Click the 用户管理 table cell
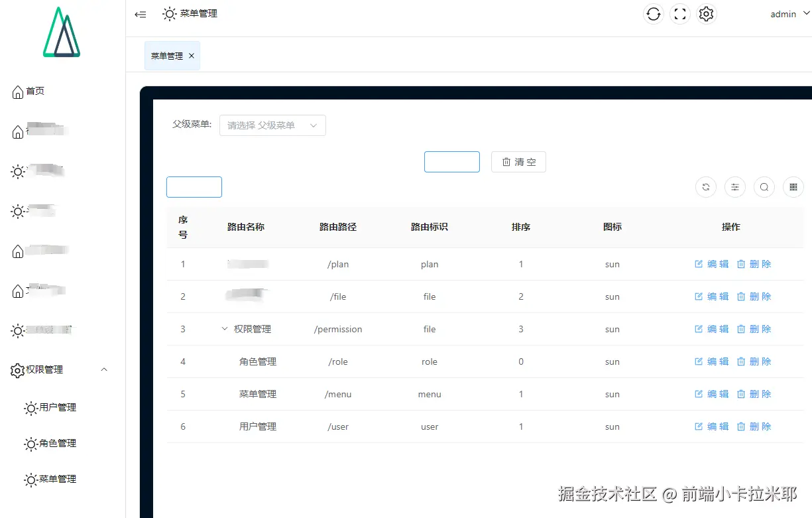 258,426
